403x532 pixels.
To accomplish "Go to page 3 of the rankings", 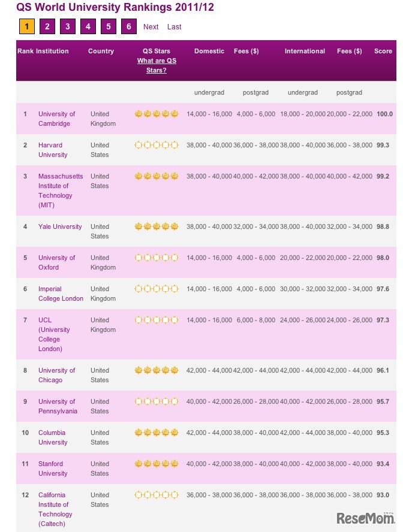I will (x=67, y=26).
